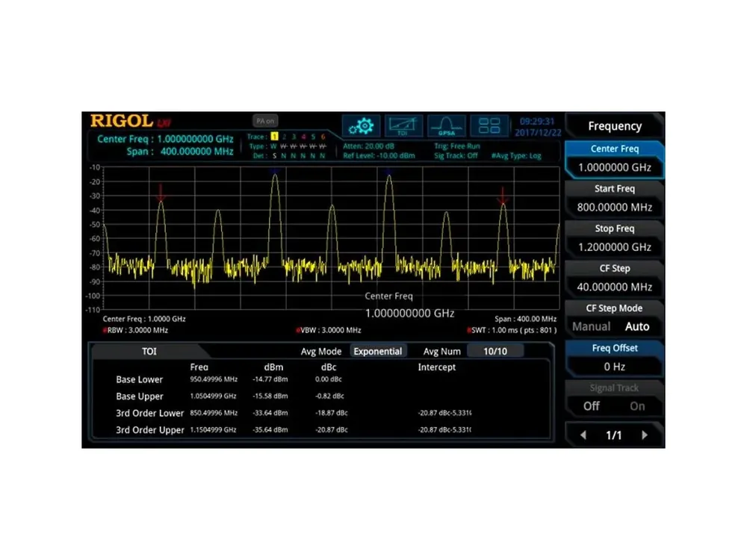Edit the Avg Num 10/10 field
The width and height of the screenshot is (747, 560).
click(495, 352)
